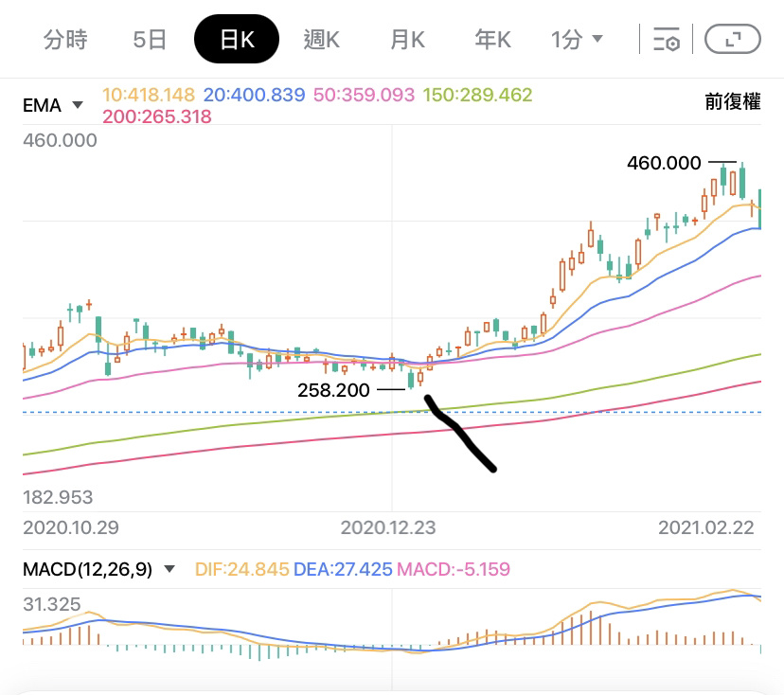Screen dimensions: 784x695
Task: Click the 258.200 low price marker
Action: click(x=334, y=389)
